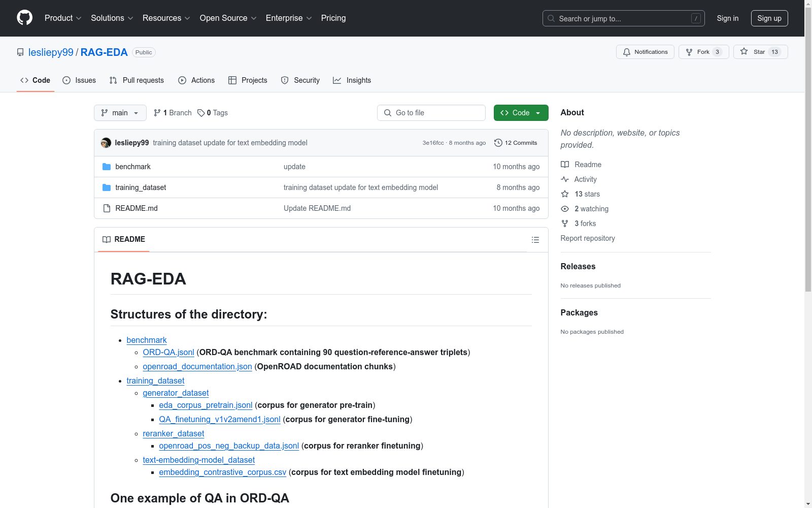Click the training_dataset folder icon
The height and width of the screenshot is (508, 812).
pyautogui.click(x=107, y=187)
